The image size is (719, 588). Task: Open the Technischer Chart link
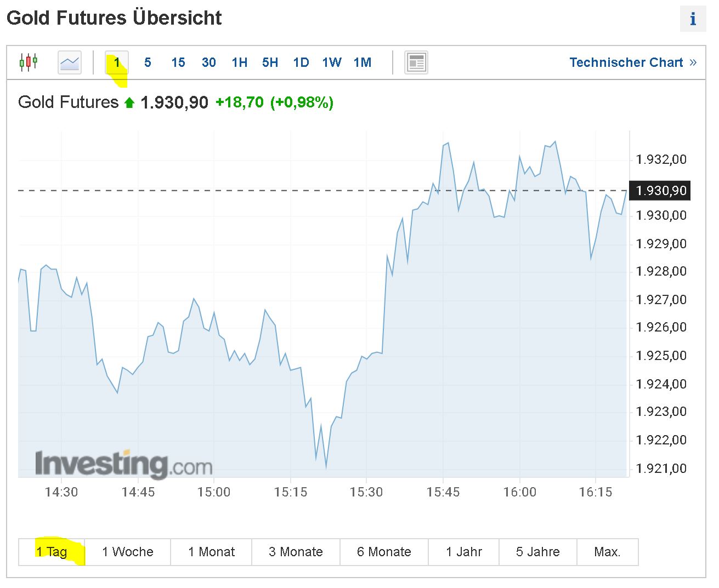(626, 62)
